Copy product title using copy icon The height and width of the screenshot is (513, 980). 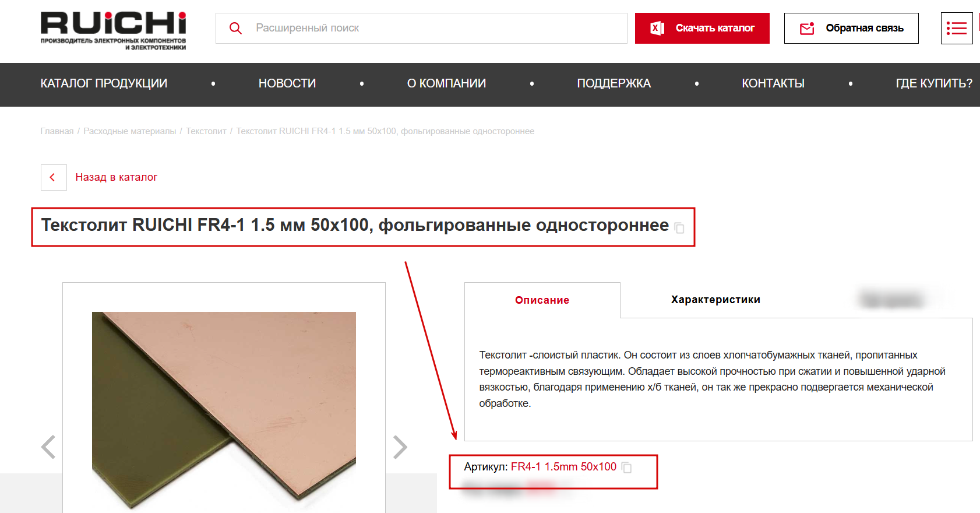(x=679, y=227)
